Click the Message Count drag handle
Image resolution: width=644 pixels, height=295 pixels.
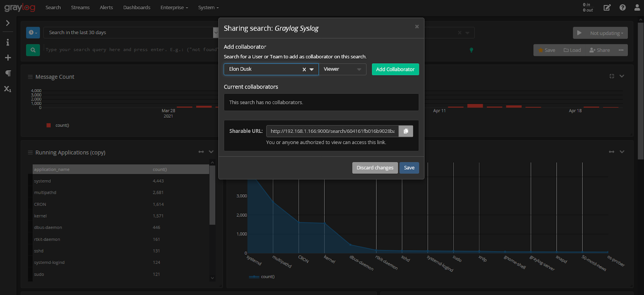coord(30,77)
